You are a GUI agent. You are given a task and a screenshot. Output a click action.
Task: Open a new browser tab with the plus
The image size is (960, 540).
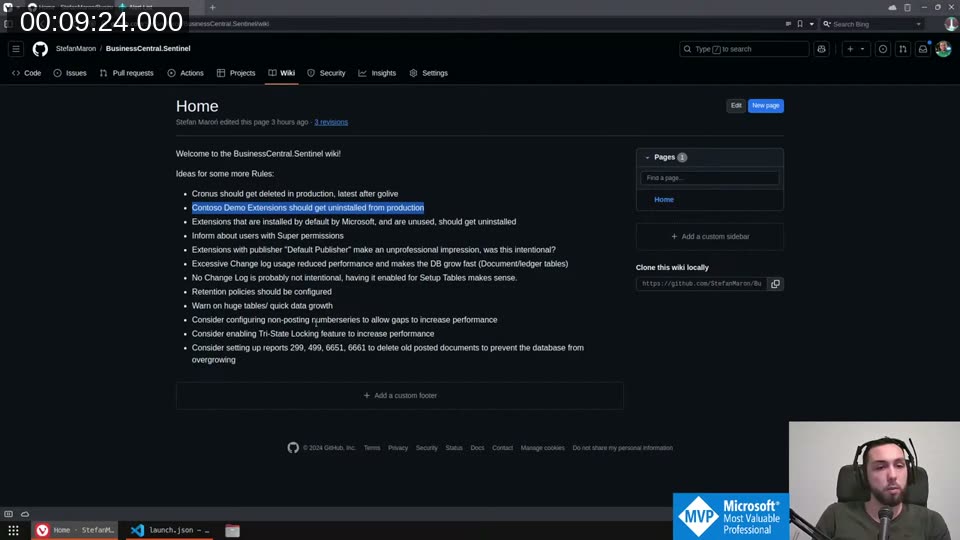click(212, 7)
